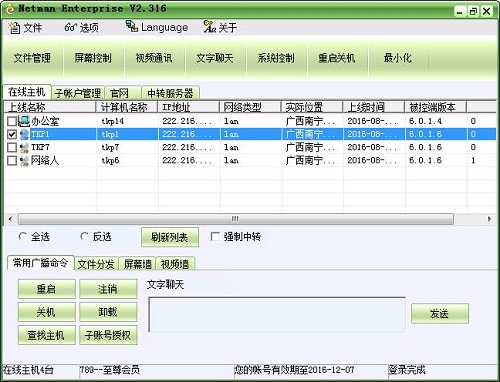
Task: Click the tkp6 computer name cell
Action: (x=110, y=161)
